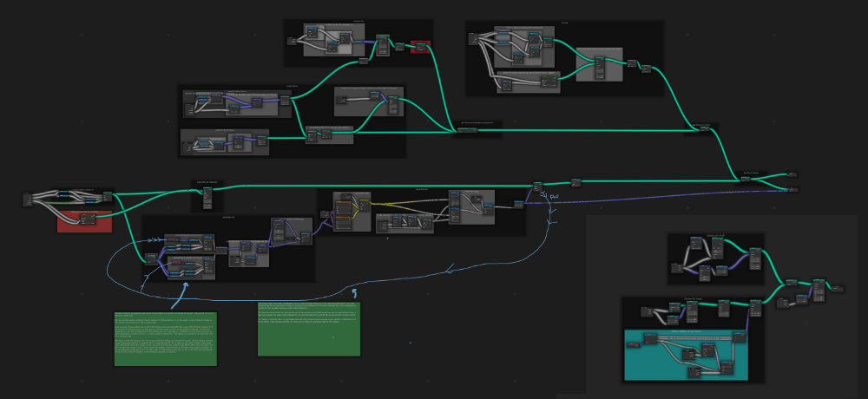Click the node in the small frame mid-left

coord(207,198)
